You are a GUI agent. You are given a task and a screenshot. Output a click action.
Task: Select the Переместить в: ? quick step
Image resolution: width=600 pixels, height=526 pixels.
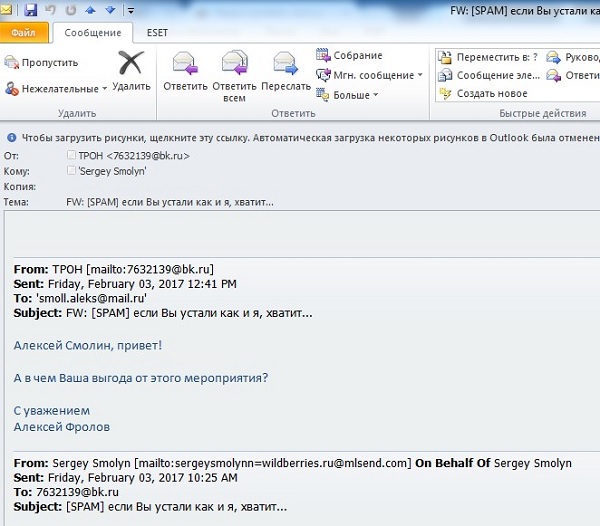pyautogui.click(x=488, y=57)
